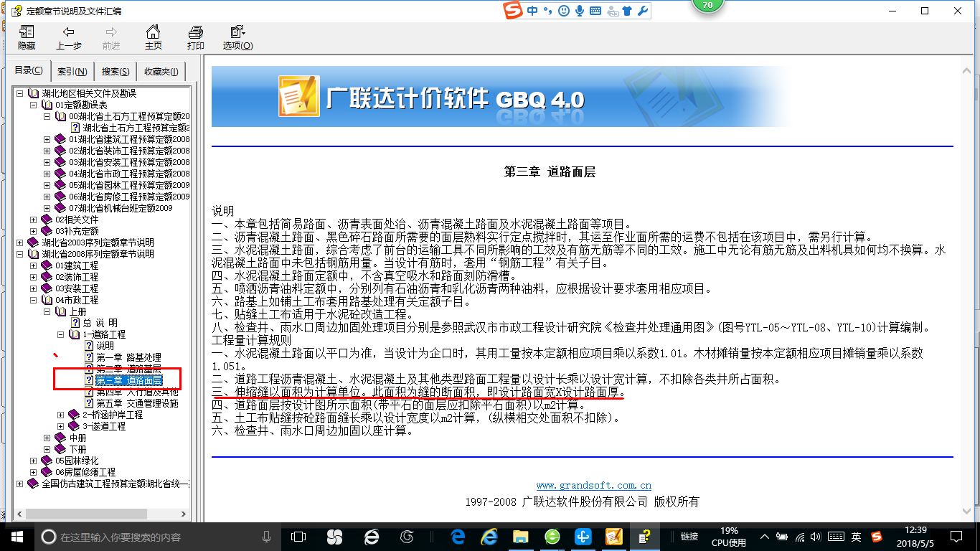Expand the 2-桥涵护岸工程 node
The image size is (980, 551).
pos(61,415)
